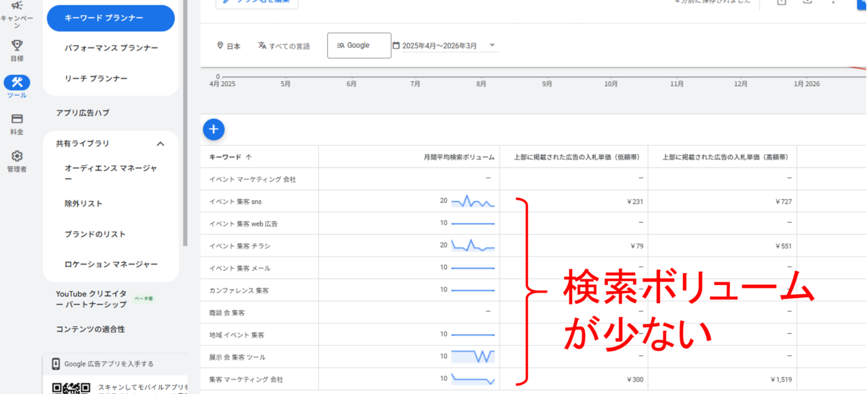Collapse the 共有ライブラリ section

(160, 144)
